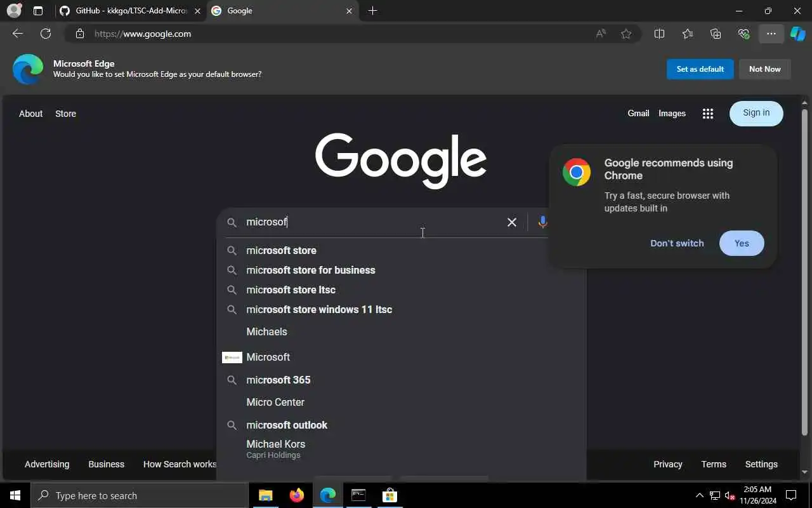Image resolution: width=812 pixels, height=508 pixels.
Task: Activate Read aloud icon in address bar
Action: 601,34
